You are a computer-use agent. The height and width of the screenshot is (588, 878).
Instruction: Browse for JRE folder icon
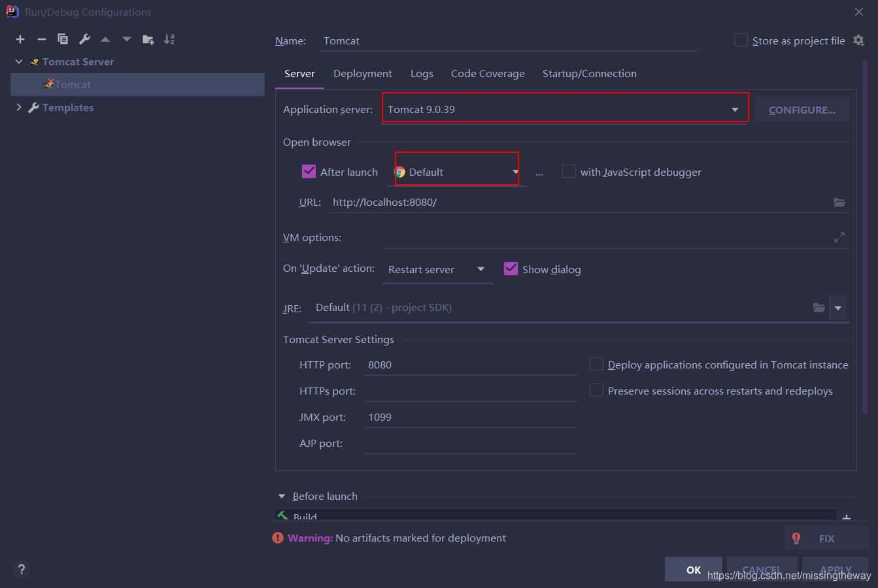pyautogui.click(x=819, y=307)
